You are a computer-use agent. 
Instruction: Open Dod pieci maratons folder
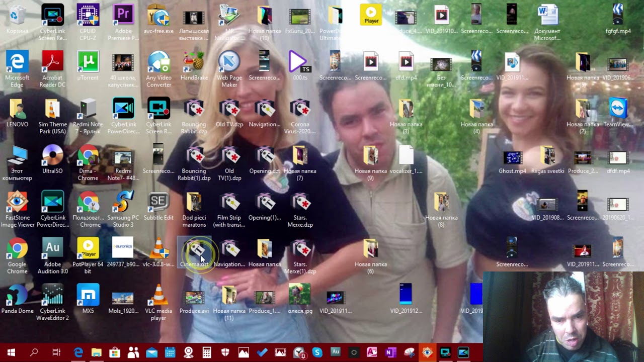(194, 209)
